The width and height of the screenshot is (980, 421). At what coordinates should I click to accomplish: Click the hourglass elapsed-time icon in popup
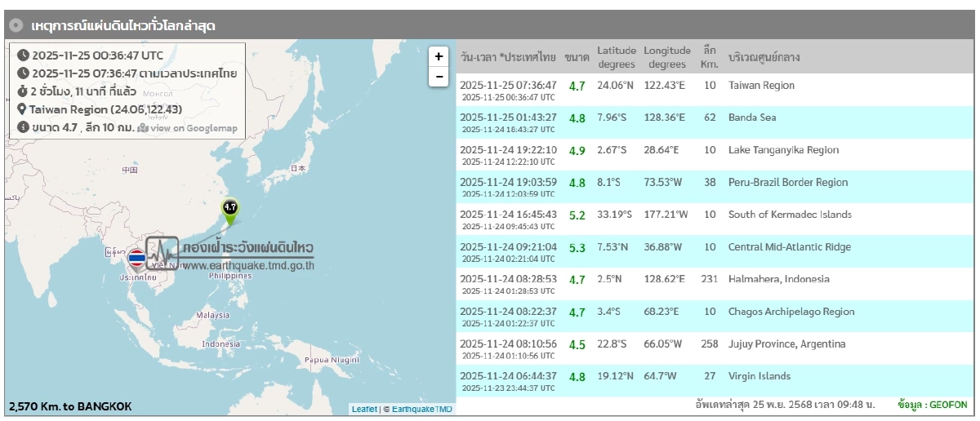tap(22, 91)
